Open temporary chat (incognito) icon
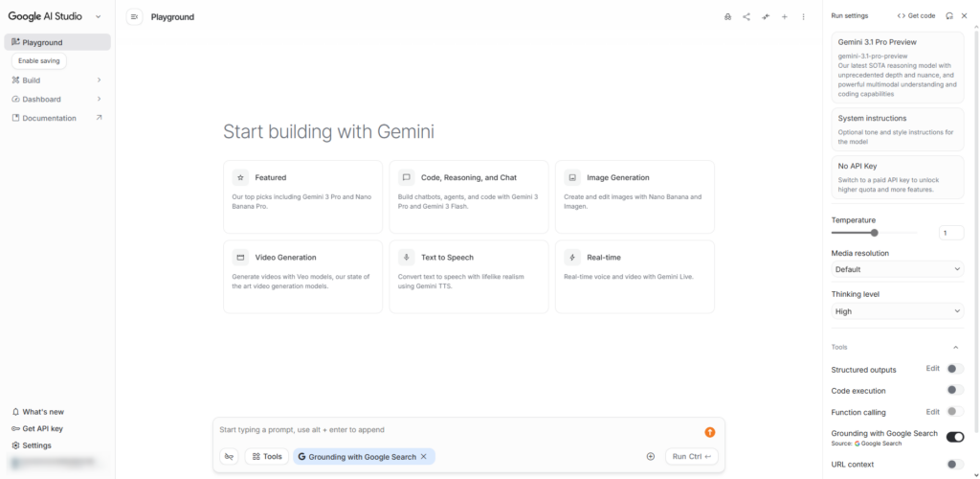Screen dimensions: 980x479 click(x=727, y=17)
